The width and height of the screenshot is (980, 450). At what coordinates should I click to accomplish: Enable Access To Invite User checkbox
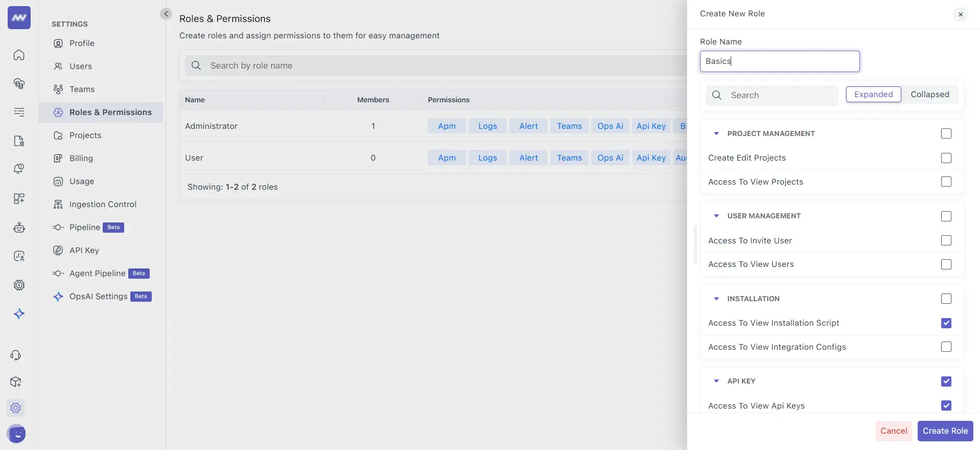coord(946,240)
